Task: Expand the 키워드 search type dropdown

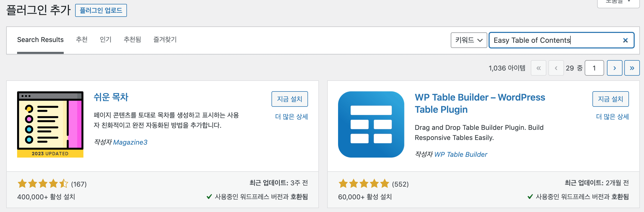Action: point(469,40)
